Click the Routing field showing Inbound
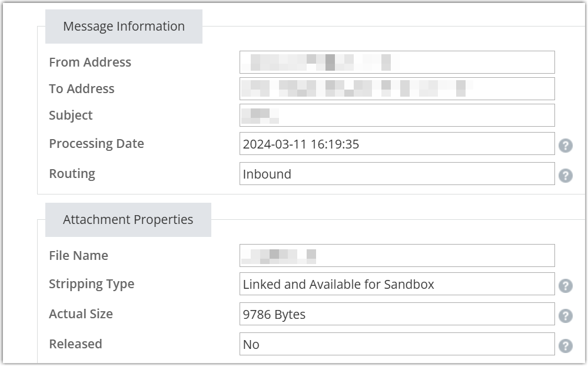The width and height of the screenshot is (588, 366). pos(397,174)
